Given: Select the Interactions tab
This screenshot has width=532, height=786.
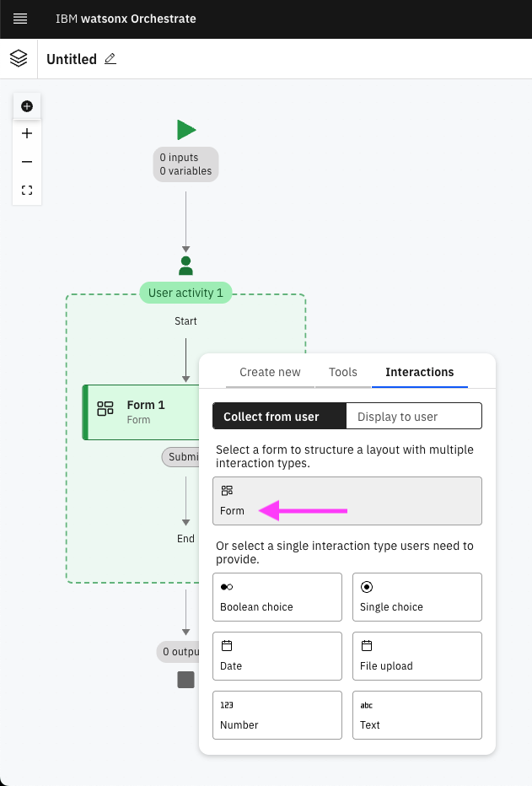Looking at the screenshot, I should 419,372.
